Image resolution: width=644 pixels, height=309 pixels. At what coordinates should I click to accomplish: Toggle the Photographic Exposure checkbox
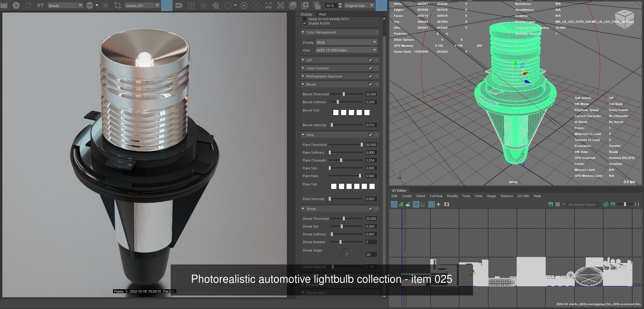[x=370, y=76]
